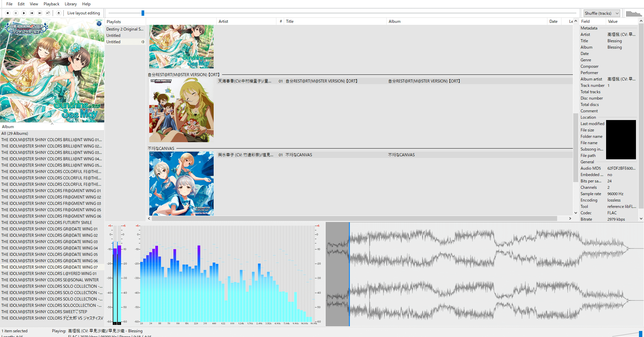Click the Bitrate value 2979 kbps
644x337 pixels.
click(x=616, y=219)
